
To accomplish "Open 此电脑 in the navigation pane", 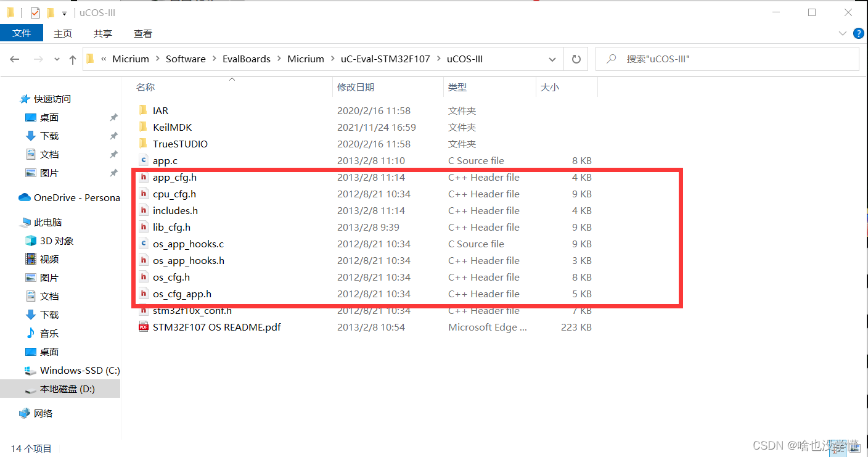I will click(41, 222).
